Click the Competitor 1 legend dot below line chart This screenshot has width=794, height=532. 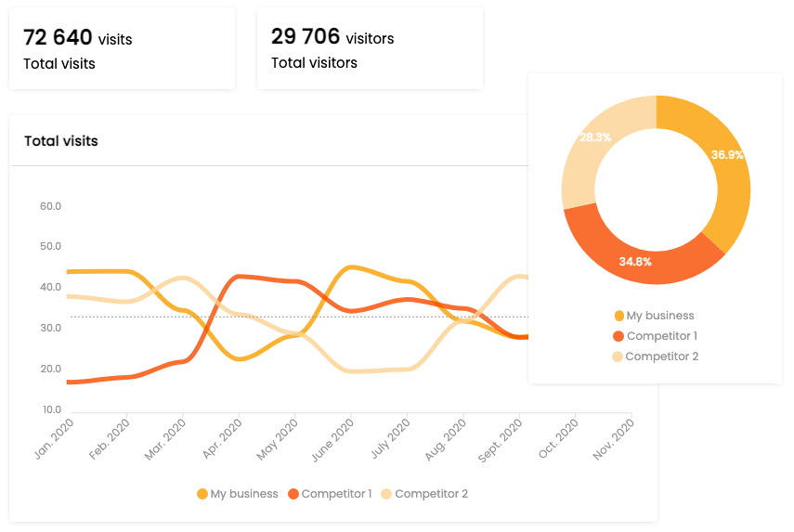(293, 494)
